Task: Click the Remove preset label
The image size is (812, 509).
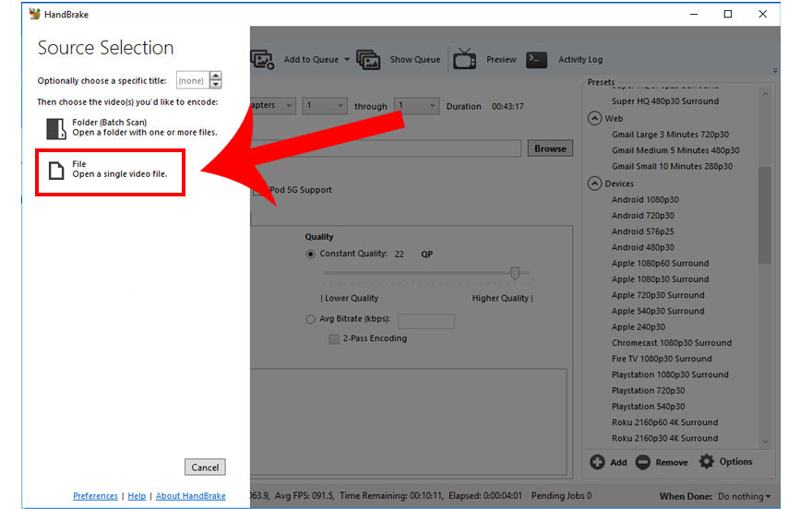Action: pyautogui.click(x=672, y=463)
